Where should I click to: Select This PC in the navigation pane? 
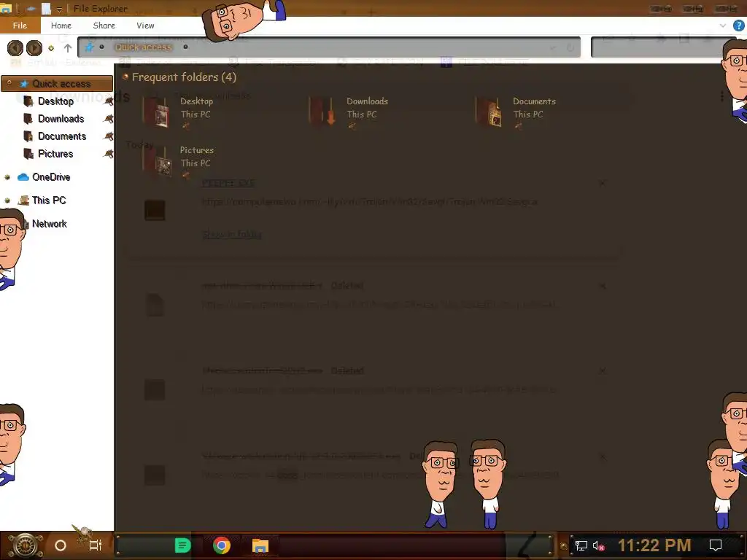coord(49,201)
